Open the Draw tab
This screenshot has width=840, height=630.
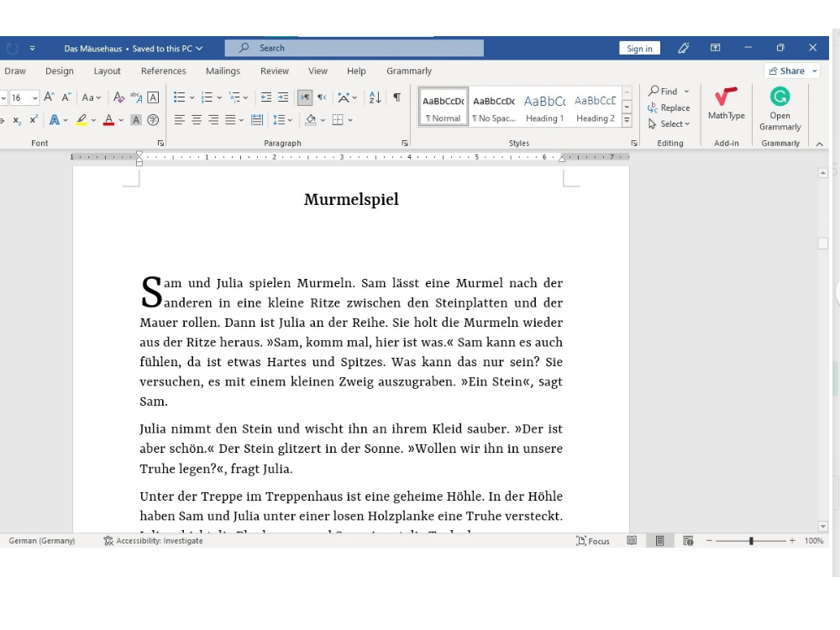point(15,71)
